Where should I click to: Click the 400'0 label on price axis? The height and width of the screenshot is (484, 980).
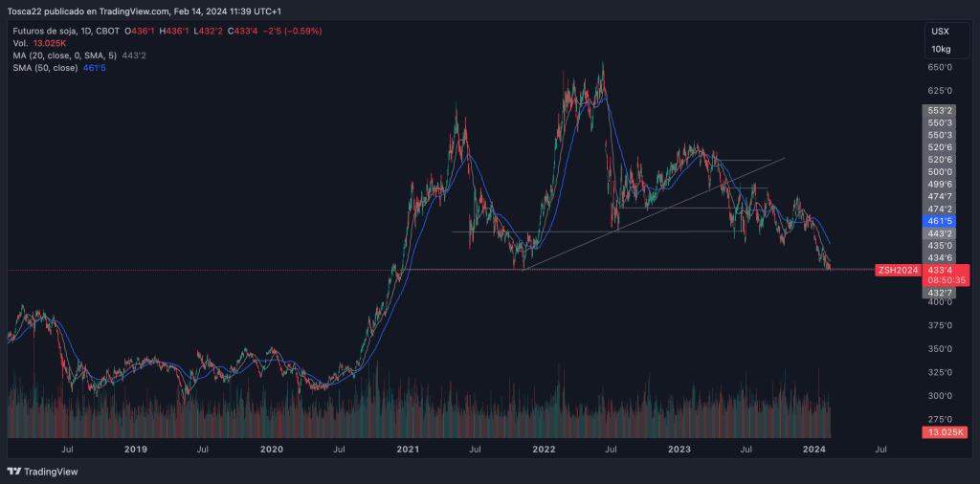pyautogui.click(x=940, y=302)
